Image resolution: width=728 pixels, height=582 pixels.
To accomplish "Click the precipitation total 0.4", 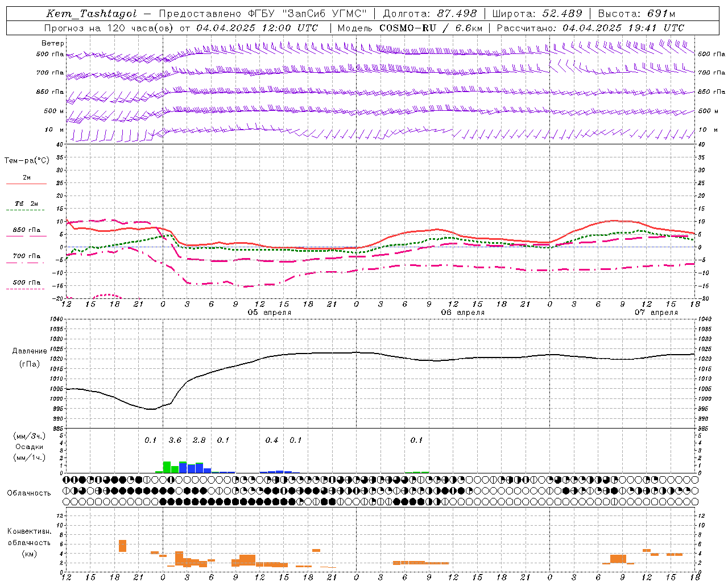I will 272,440.
